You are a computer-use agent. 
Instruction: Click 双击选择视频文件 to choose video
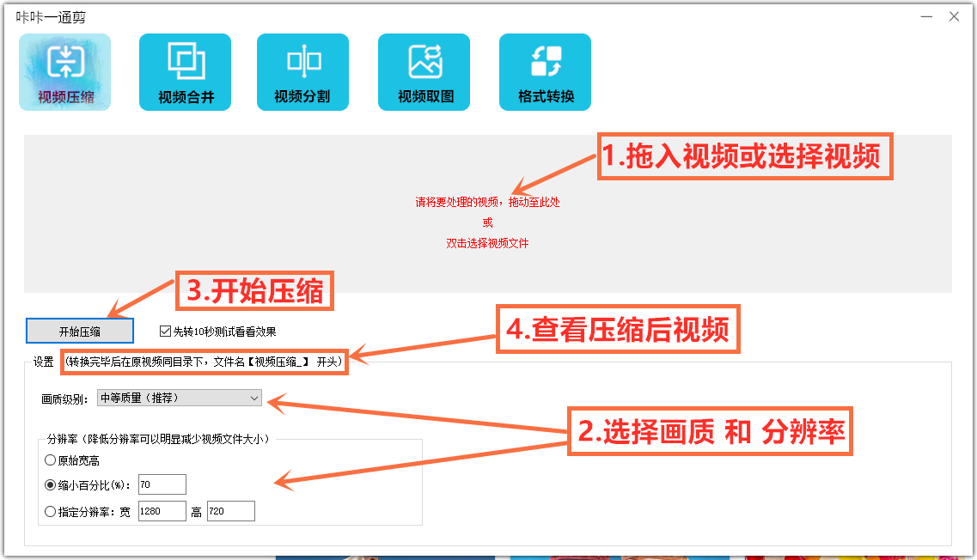pyautogui.click(x=486, y=243)
